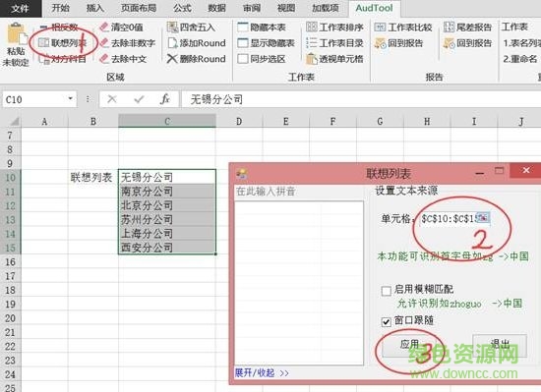Viewport: 541px width, 392px height.
Task: Click 1.表名列表 ribbon item
Action: (521, 43)
